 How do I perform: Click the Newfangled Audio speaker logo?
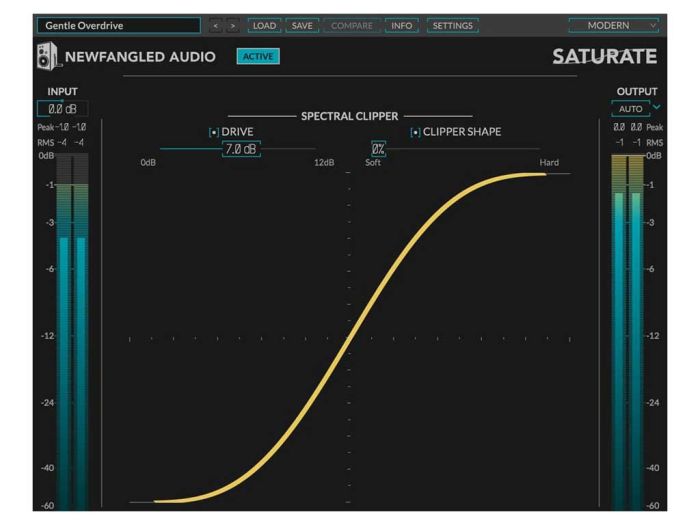coord(48,56)
